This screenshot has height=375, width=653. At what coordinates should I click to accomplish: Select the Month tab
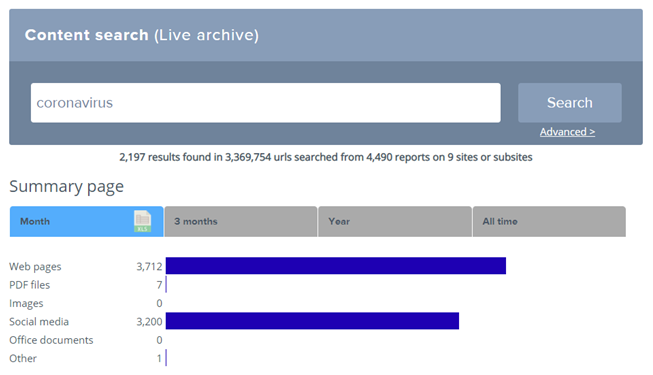click(87, 222)
